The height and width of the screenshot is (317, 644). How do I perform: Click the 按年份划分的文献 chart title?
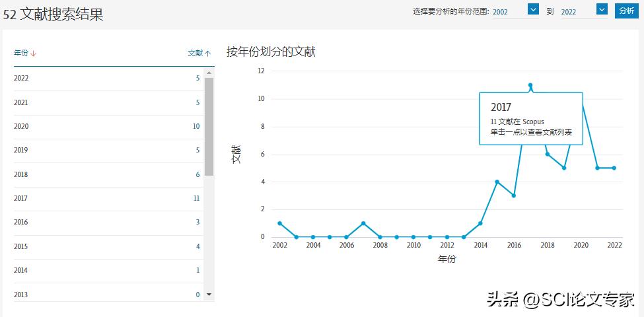(x=271, y=52)
